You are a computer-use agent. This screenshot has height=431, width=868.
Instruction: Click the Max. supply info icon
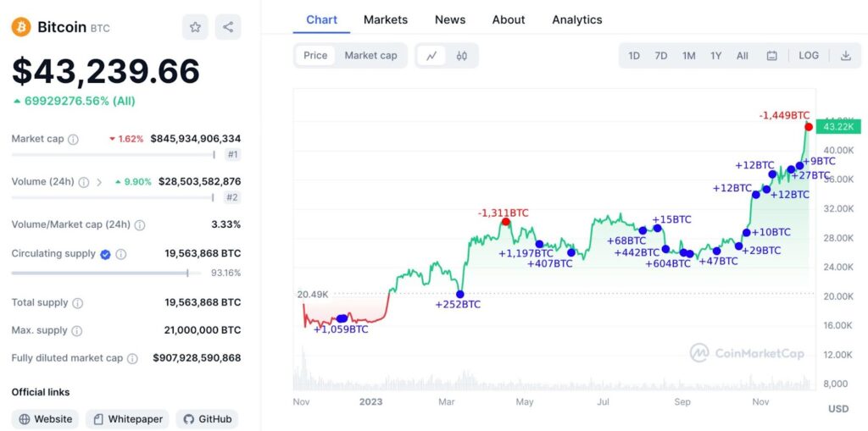click(x=76, y=330)
